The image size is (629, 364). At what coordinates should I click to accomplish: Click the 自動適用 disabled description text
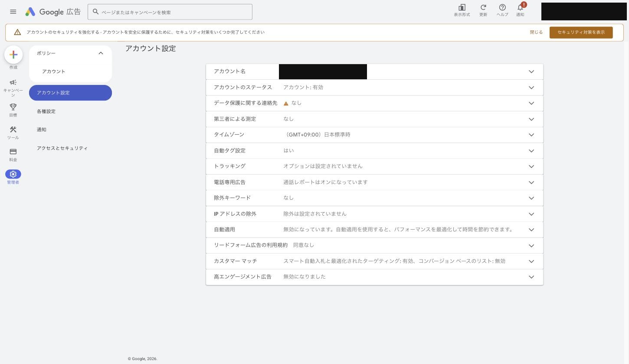398,230
